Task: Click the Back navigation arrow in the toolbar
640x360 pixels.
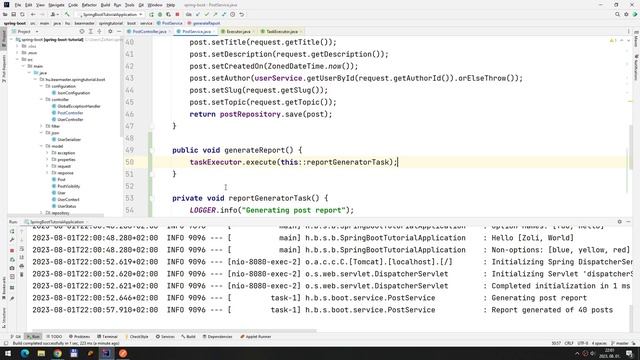Action: [33, 14]
